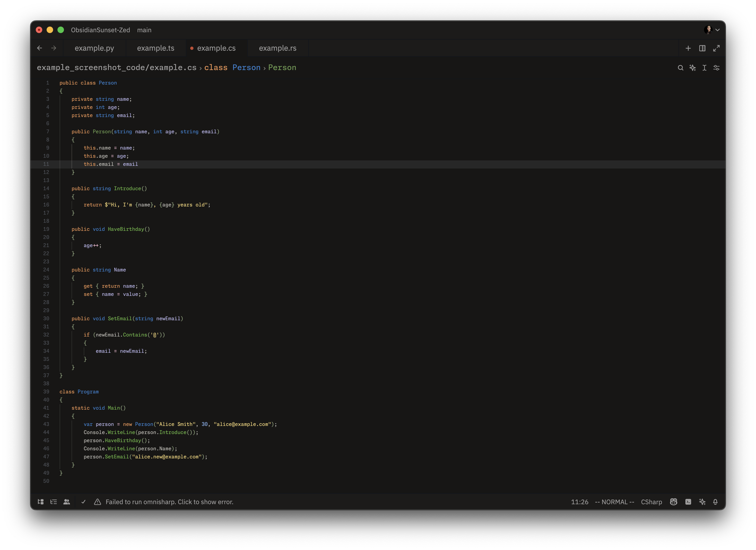Toggle the outline panel icon
The height and width of the screenshot is (550, 756).
(x=54, y=502)
